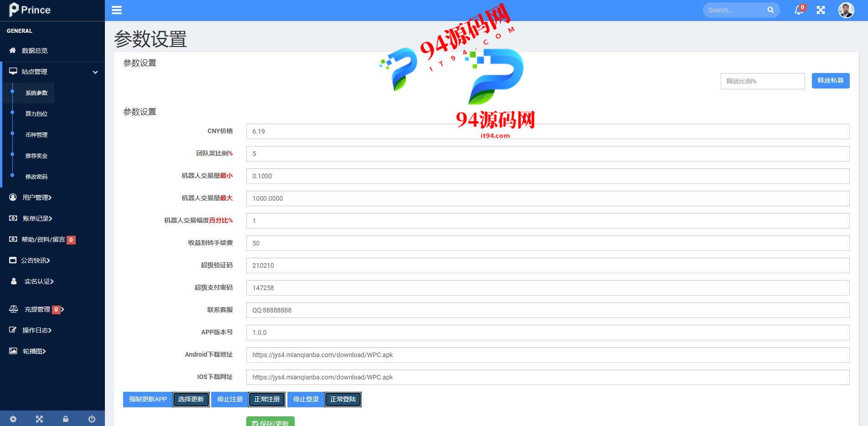868x426 pixels.
Task: Open 数据总览 in the sidebar
Action: coord(35,51)
